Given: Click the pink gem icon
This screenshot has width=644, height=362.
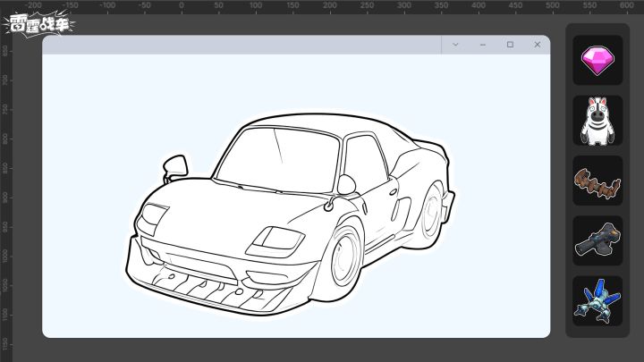Looking at the screenshot, I should pyautogui.click(x=597, y=61).
